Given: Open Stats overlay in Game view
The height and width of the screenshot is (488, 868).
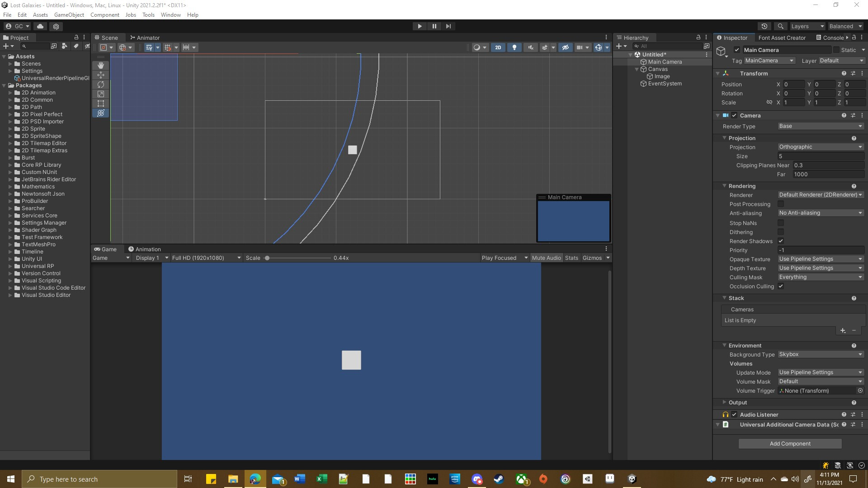Looking at the screenshot, I should pyautogui.click(x=571, y=258).
